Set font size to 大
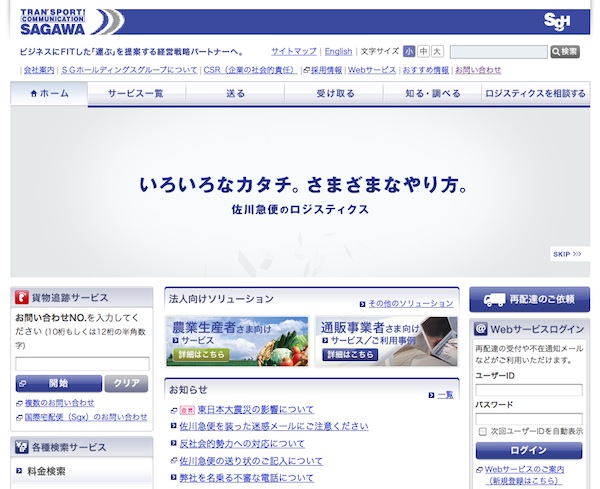This screenshot has height=489, width=600. pos(437,51)
